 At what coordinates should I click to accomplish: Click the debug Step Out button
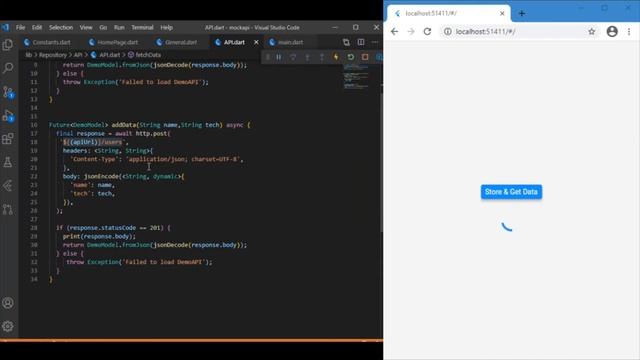click(x=322, y=57)
